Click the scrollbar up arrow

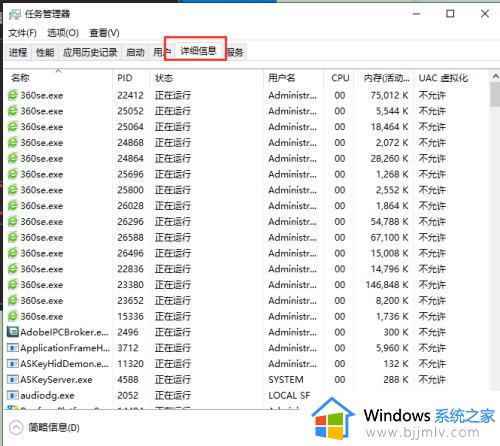(x=495, y=77)
